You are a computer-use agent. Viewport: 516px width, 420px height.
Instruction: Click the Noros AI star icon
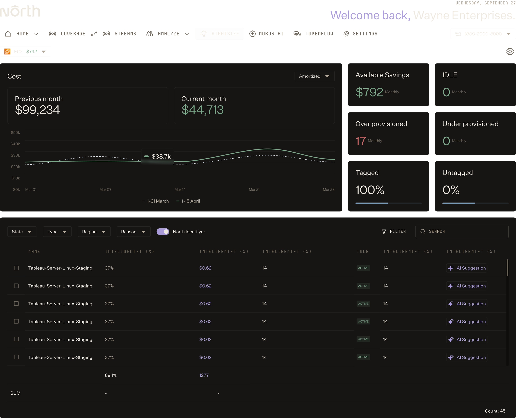[252, 34]
